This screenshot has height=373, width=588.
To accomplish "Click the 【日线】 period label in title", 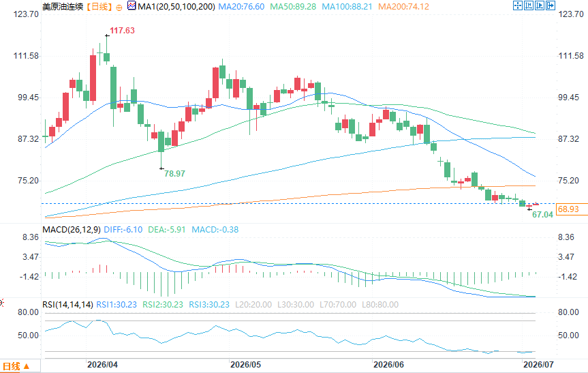I will (x=99, y=7).
